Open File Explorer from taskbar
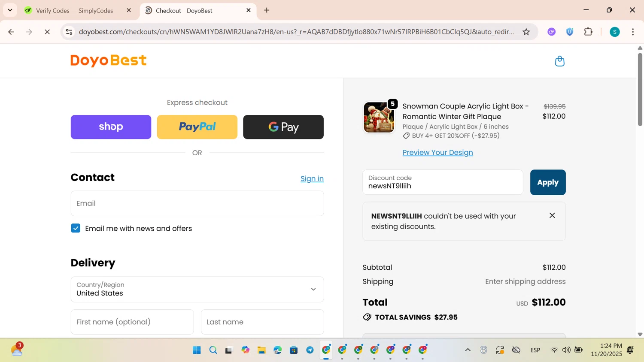Screen dimensions: 644x362 [x=261, y=350]
